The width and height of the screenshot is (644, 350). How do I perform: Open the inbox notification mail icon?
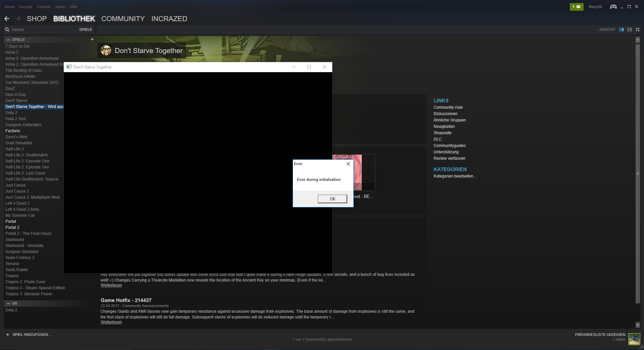[577, 7]
